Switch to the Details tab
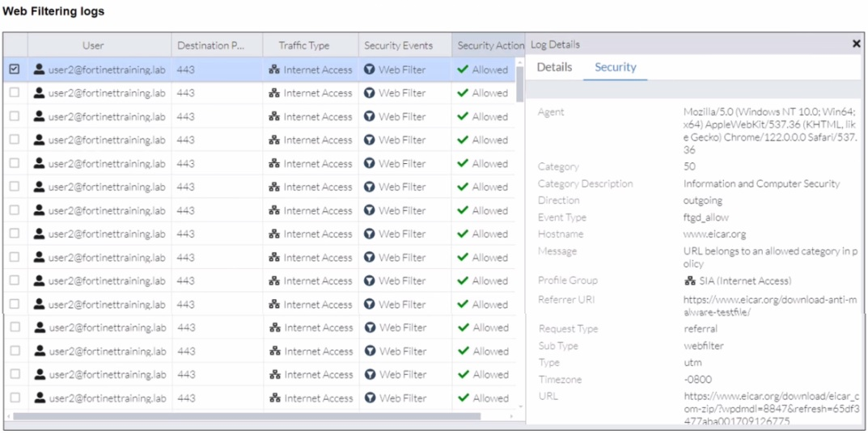The width and height of the screenshot is (868, 438). coord(554,67)
